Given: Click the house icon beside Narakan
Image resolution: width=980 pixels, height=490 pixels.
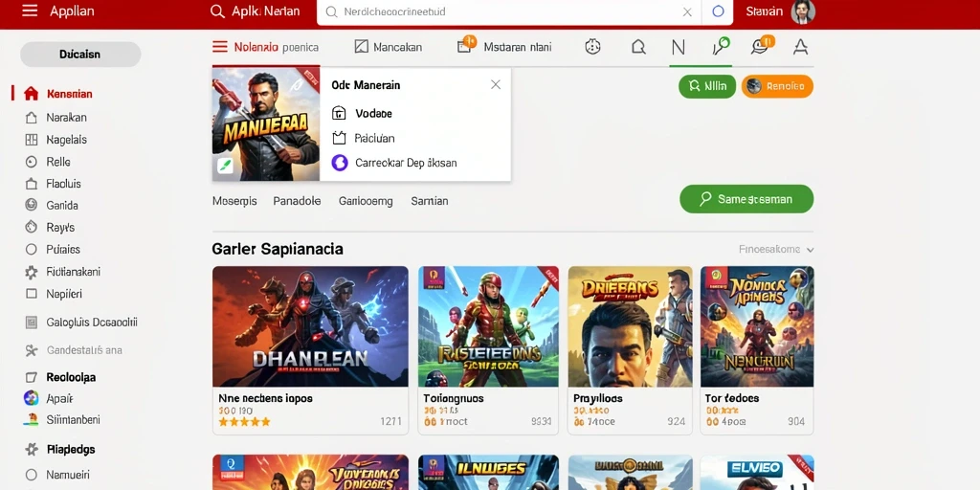Looking at the screenshot, I should (31, 118).
